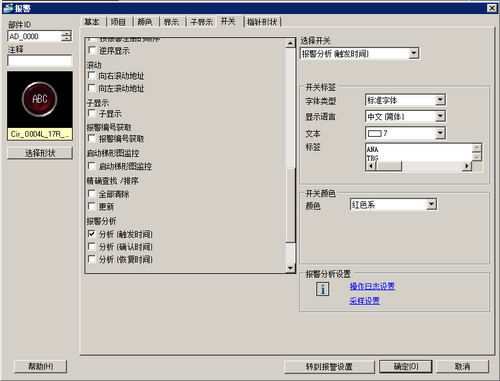Check 向左滚动地址 option
This screenshot has height=381, width=500.
pyautogui.click(x=92, y=88)
